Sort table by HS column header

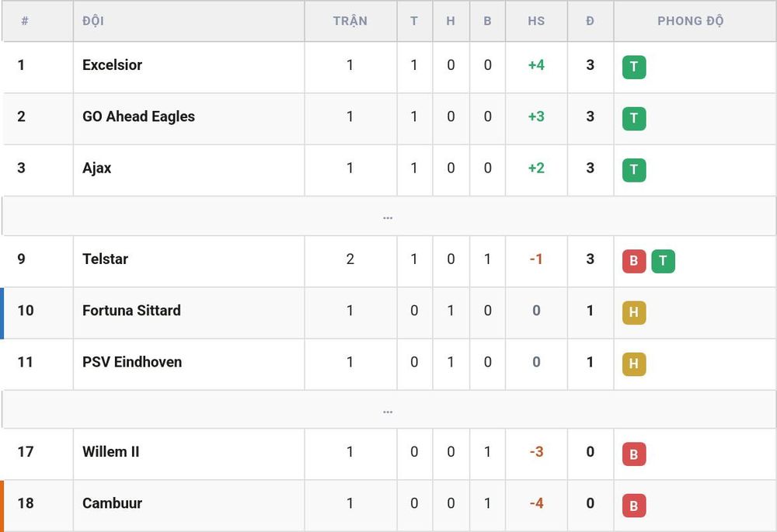pyautogui.click(x=536, y=21)
